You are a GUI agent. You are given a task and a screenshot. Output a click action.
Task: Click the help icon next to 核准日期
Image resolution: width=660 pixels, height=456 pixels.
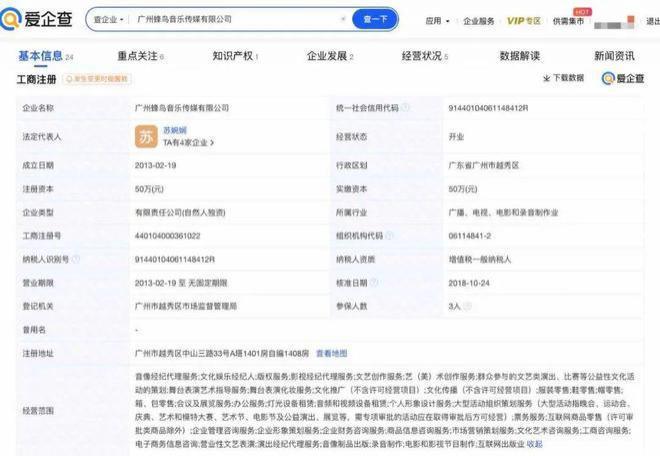tap(374, 283)
